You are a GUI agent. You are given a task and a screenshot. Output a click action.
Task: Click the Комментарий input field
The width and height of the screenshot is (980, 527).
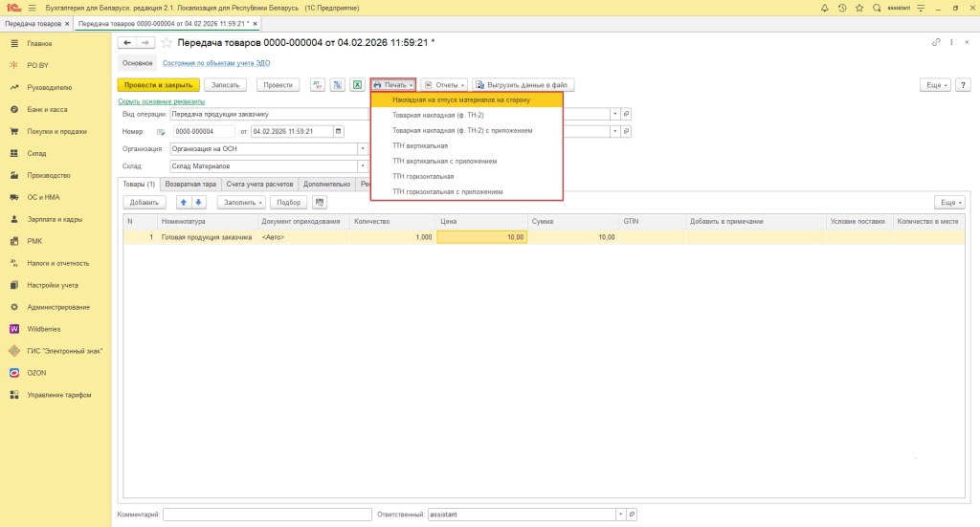pos(267,515)
